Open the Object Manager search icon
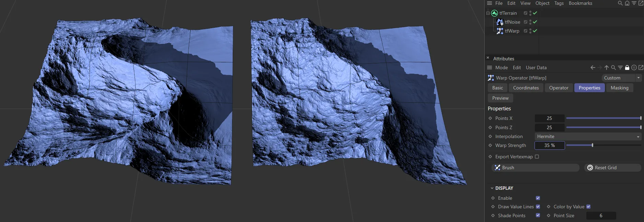The image size is (644, 222). click(x=620, y=3)
